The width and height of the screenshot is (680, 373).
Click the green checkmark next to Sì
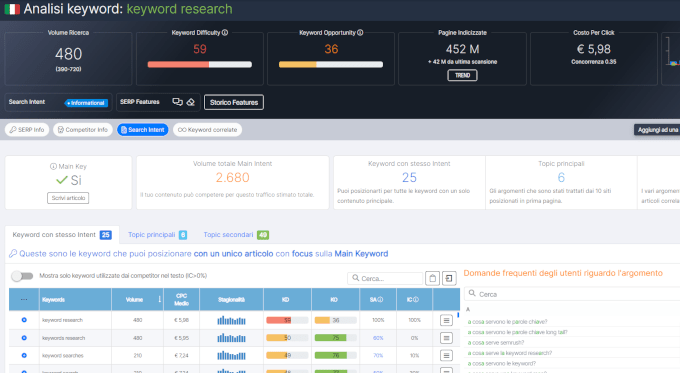62,180
